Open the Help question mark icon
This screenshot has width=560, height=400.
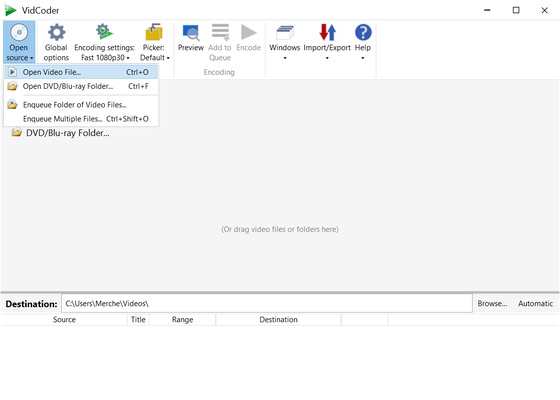[x=363, y=32]
